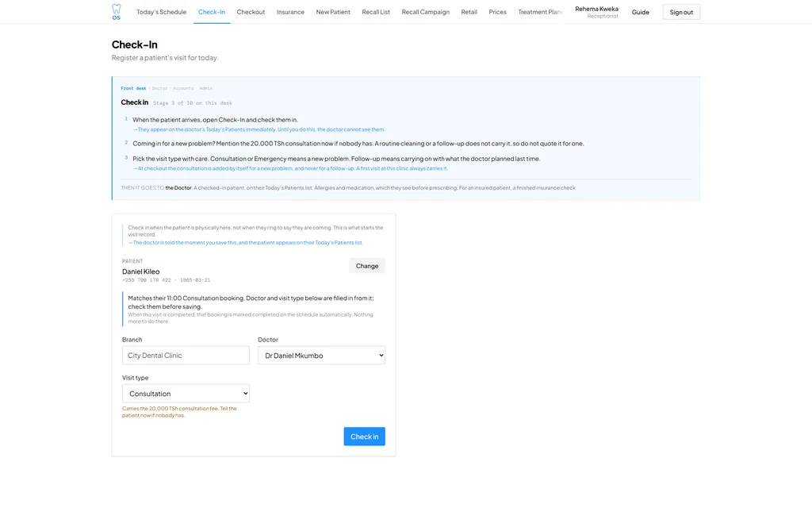Click the consultation fee warning note
The width and height of the screenshot is (812, 508).
tap(179, 412)
